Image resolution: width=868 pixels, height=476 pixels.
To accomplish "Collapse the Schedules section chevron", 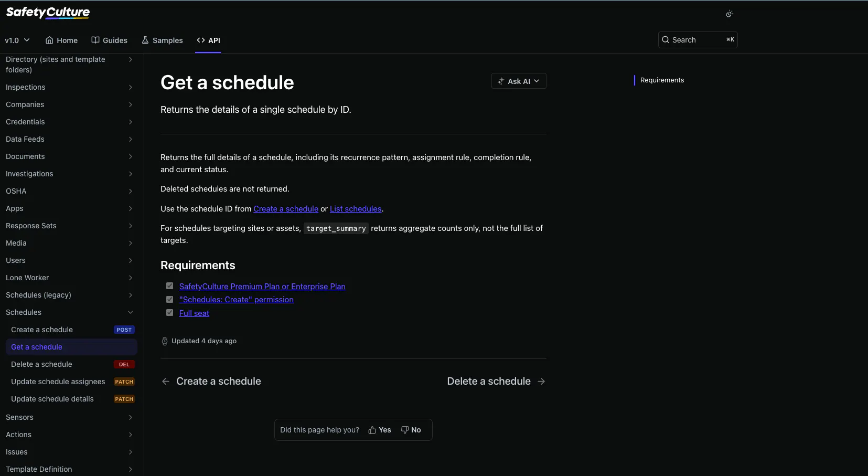I will [131, 312].
